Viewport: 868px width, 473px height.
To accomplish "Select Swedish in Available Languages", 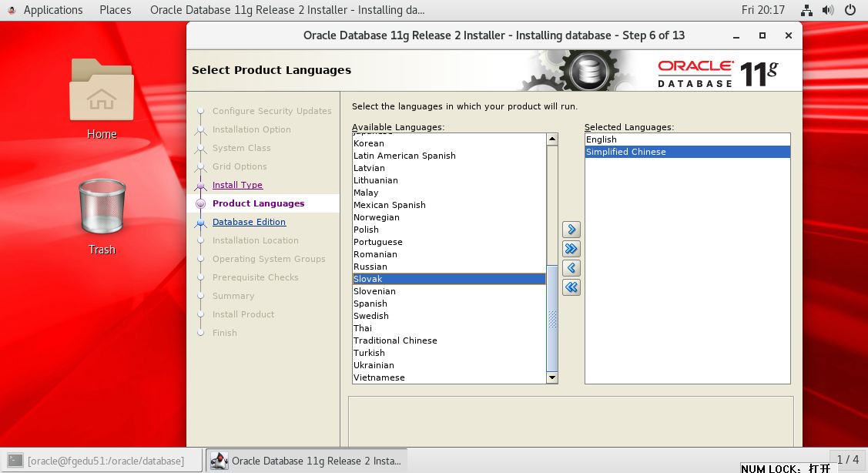I will (x=449, y=316).
